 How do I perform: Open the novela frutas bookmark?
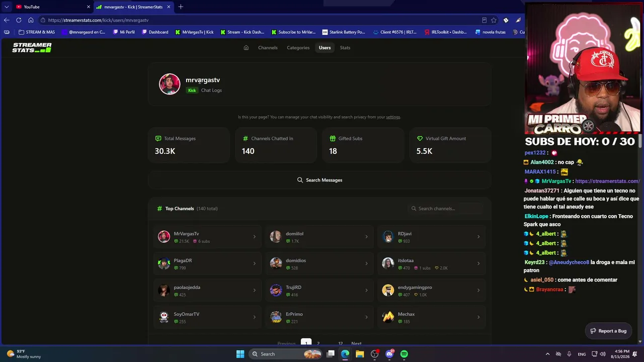(491, 32)
